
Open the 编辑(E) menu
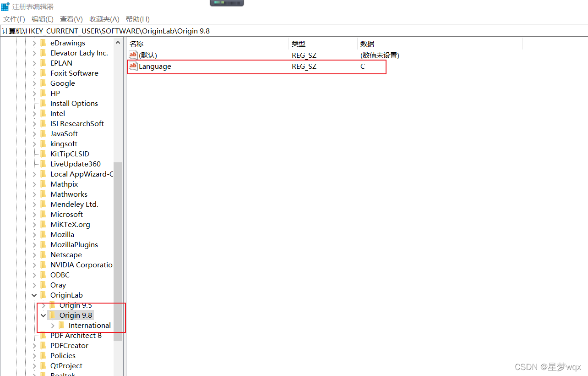click(x=42, y=19)
